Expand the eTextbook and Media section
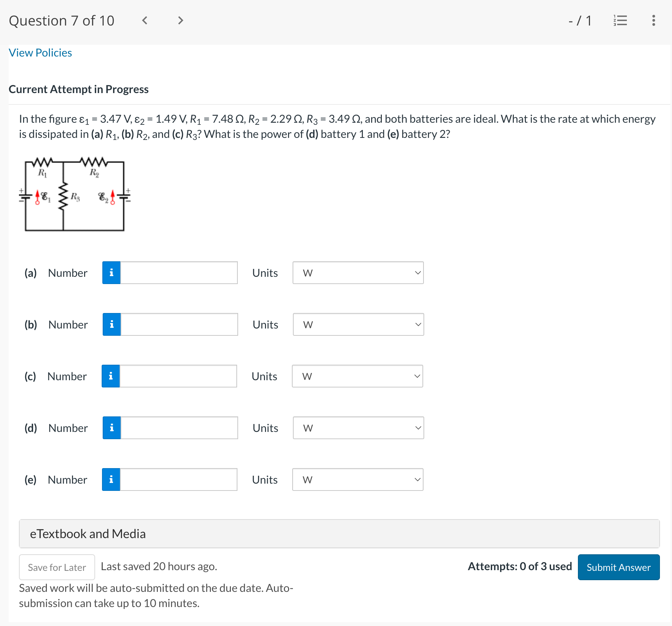Screen dimensions: 672x626 click(339, 534)
